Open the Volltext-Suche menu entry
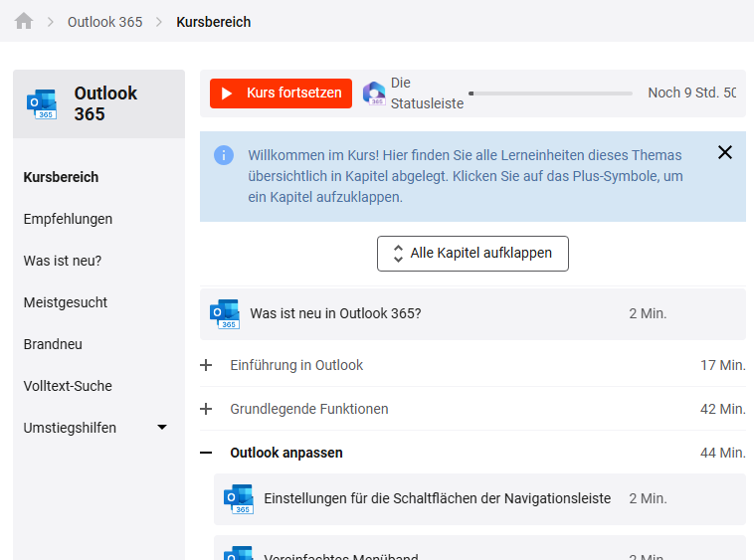Viewport: 754px width, 560px height. click(x=68, y=386)
